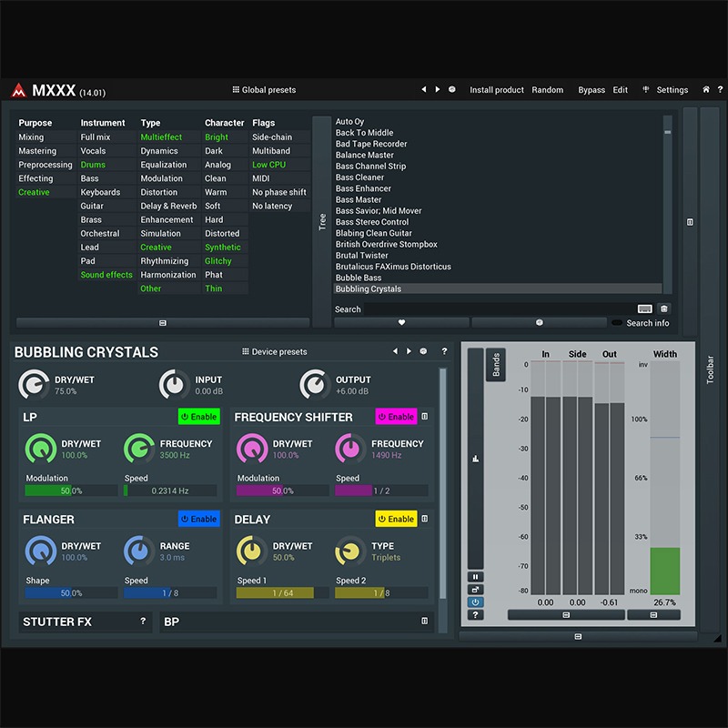Open the Global presets grid

(264, 89)
